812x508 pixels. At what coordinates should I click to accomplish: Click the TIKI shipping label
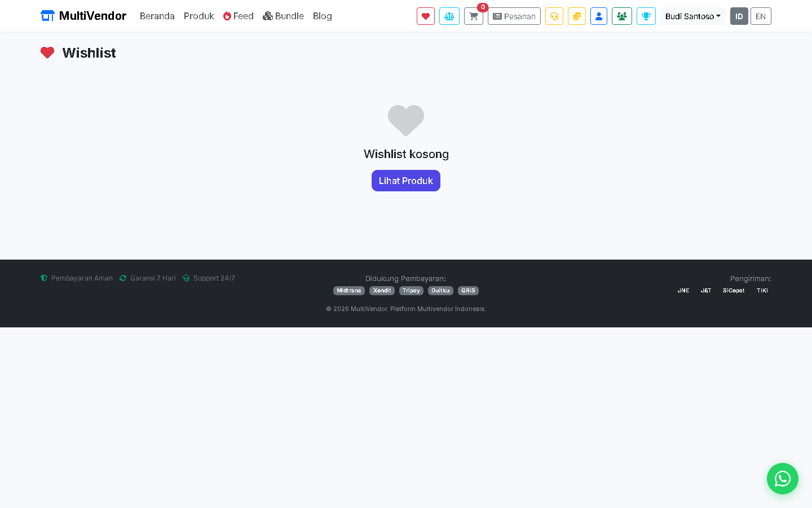tap(762, 291)
